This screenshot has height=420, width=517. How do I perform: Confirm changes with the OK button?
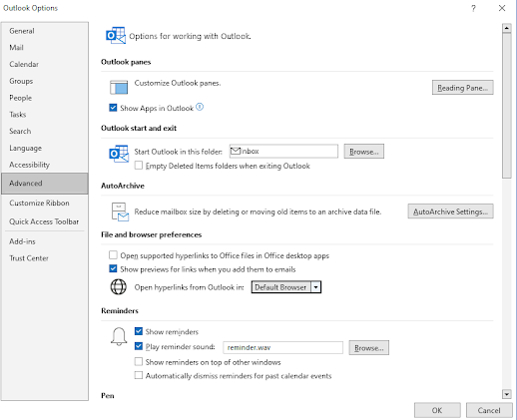[x=437, y=410]
